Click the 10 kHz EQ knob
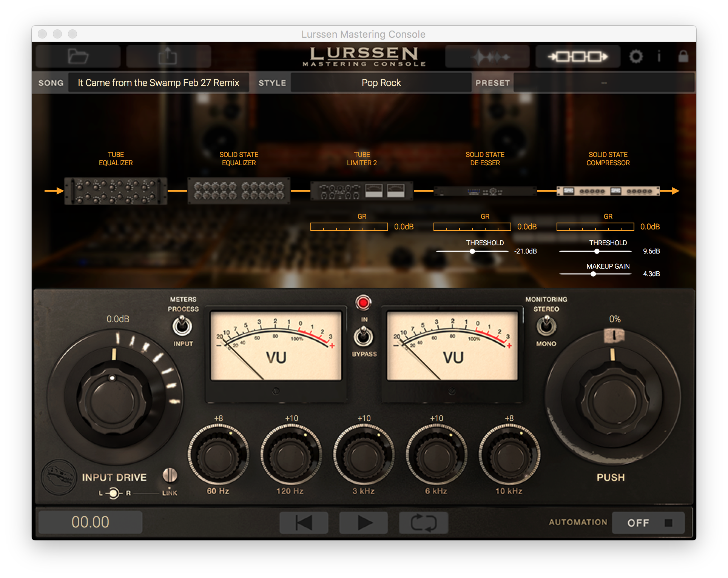This screenshot has height=578, width=728. (x=509, y=455)
